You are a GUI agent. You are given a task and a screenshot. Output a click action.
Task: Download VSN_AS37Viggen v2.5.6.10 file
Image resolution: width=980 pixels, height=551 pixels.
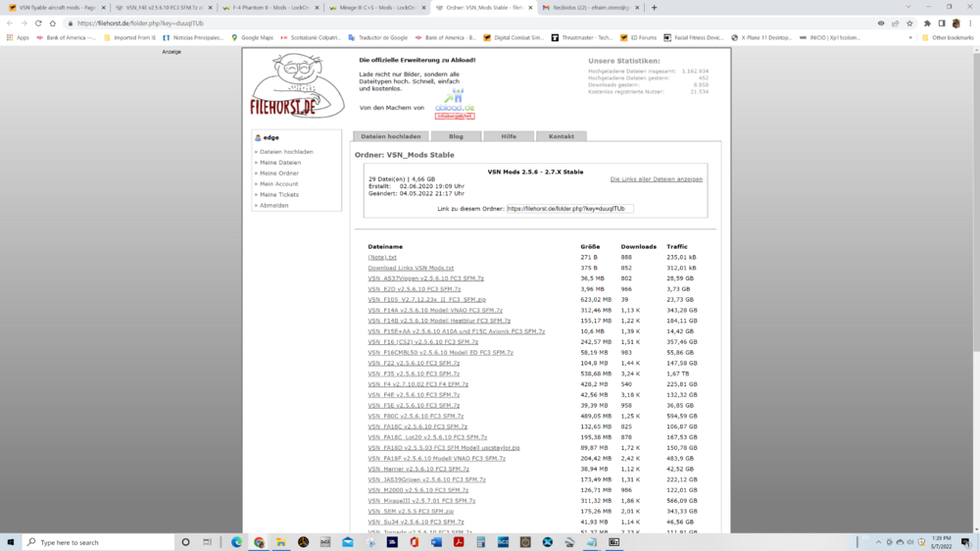[x=425, y=278]
